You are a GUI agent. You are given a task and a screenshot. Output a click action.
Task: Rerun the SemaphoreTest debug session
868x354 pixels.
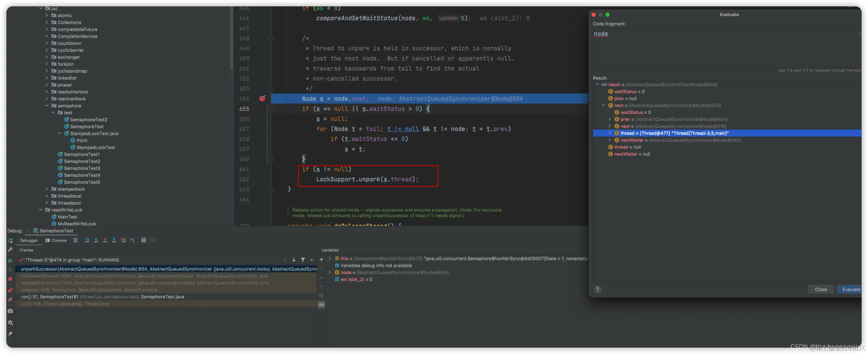point(10,240)
